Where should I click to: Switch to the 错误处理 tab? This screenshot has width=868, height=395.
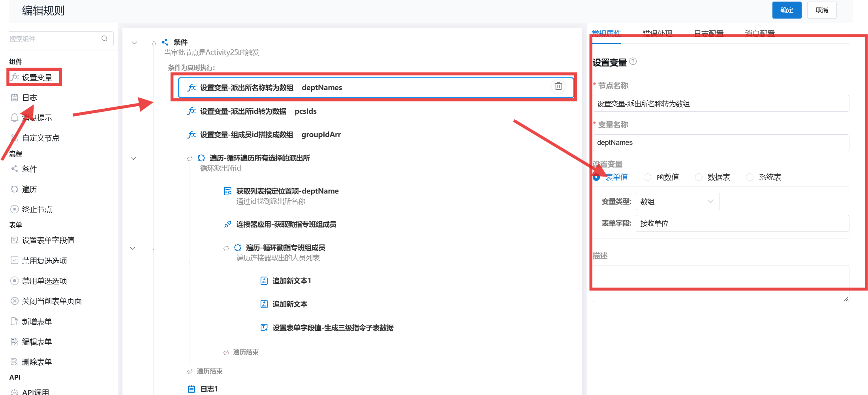(657, 33)
